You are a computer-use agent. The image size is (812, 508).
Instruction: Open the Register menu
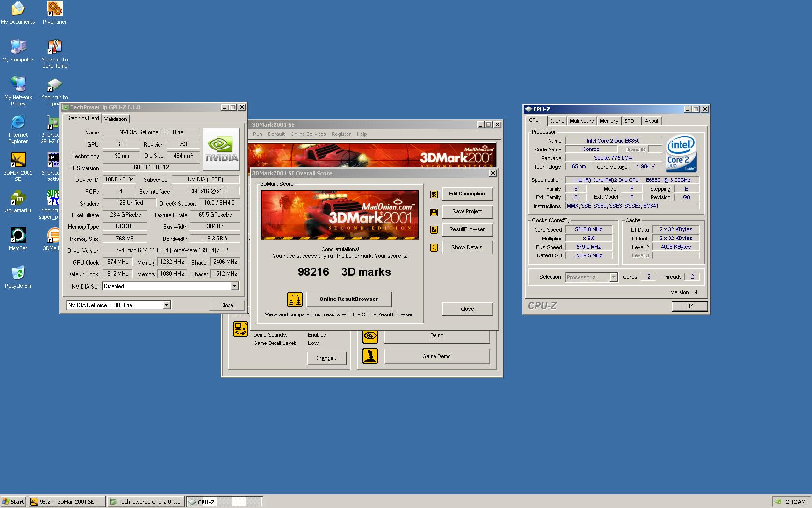341,134
